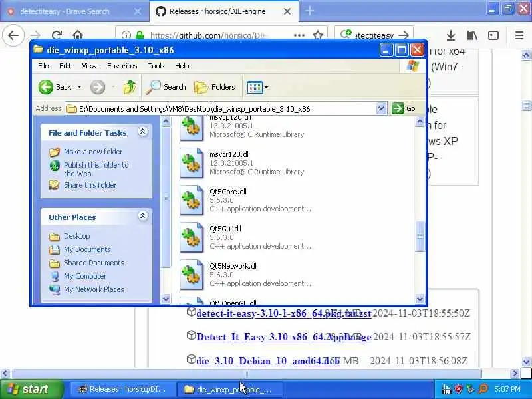Screen dimensions: 532x399
Task: Open My Network Places link
Action: pyautogui.click(x=94, y=289)
